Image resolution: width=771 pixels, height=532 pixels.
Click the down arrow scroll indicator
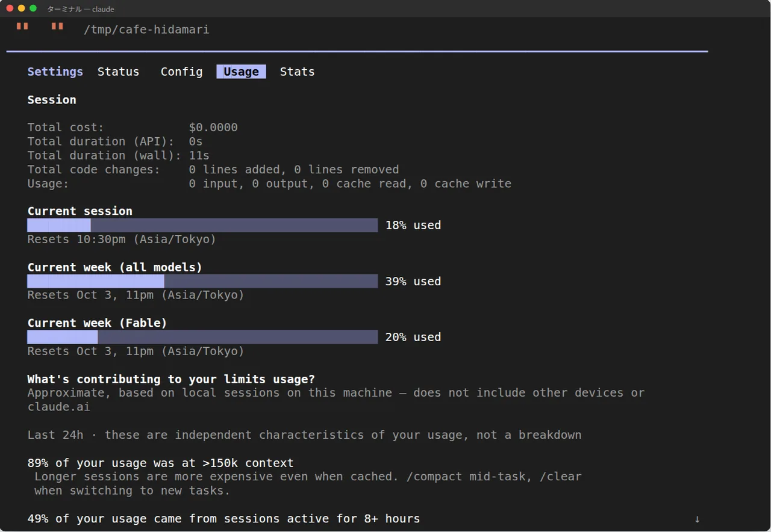pyautogui.click(x=697, y=519)
